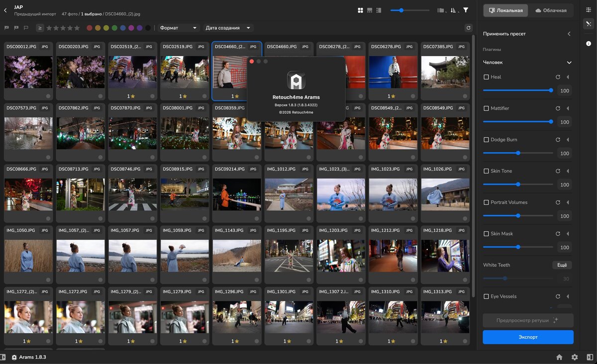Open settings gear in bottom bar
Viewport: 597px width, 364px height.
575,357
